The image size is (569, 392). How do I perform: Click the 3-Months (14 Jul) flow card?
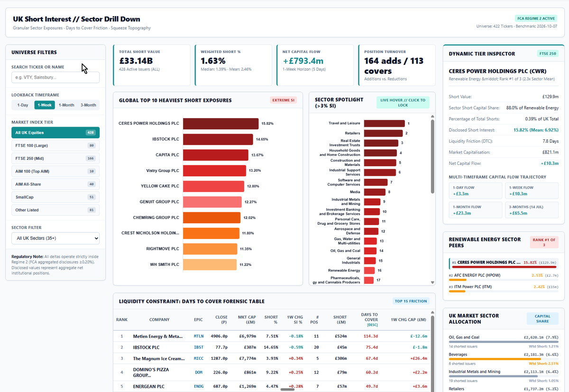coord(532,210)
